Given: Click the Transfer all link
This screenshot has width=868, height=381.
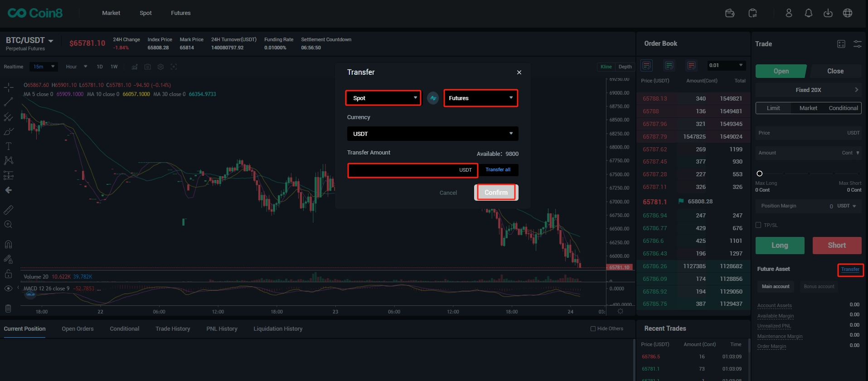Looking at the screenshot, I should click(498, 170).
